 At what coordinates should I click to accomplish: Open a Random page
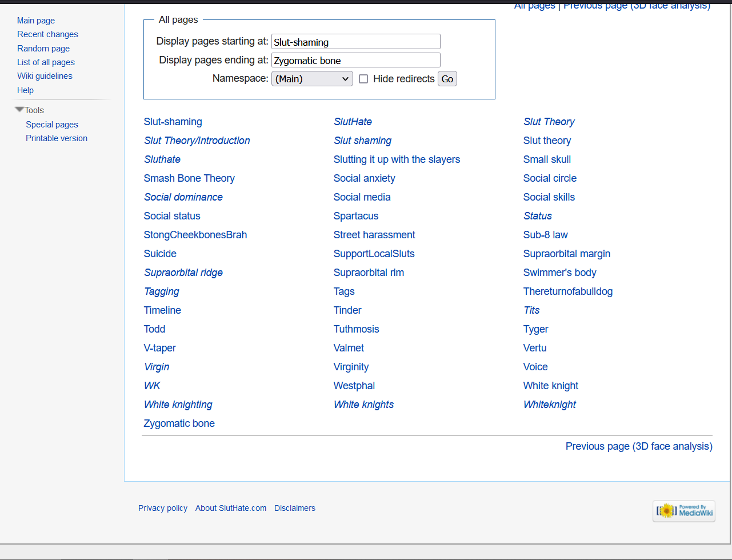(43, 49)
